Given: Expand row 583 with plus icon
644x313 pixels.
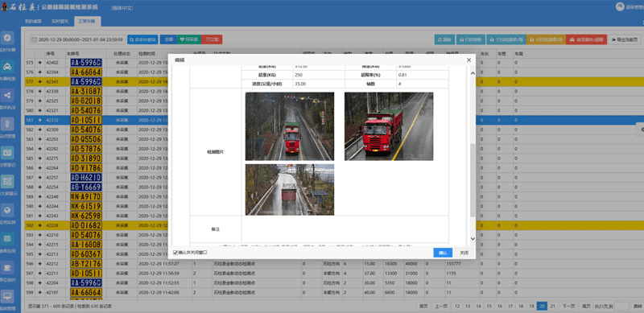Looking at the screenshot, I should click(39, 139).
